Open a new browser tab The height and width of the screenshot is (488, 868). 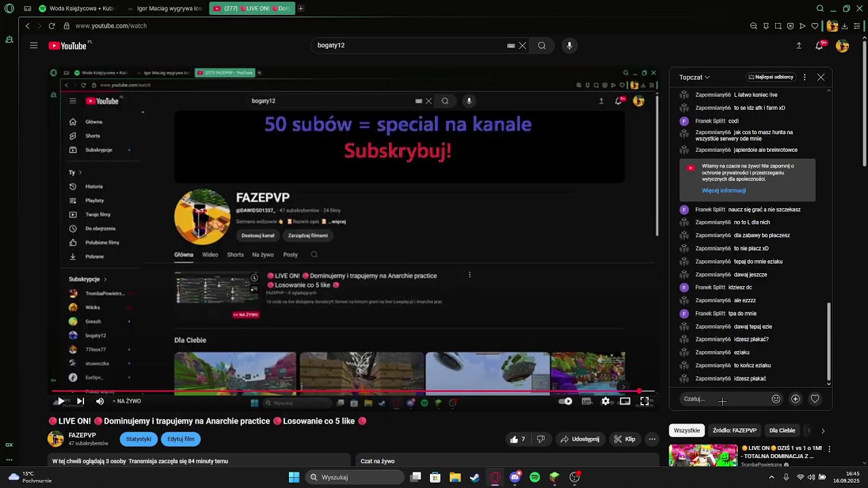(x=300, y=9)
